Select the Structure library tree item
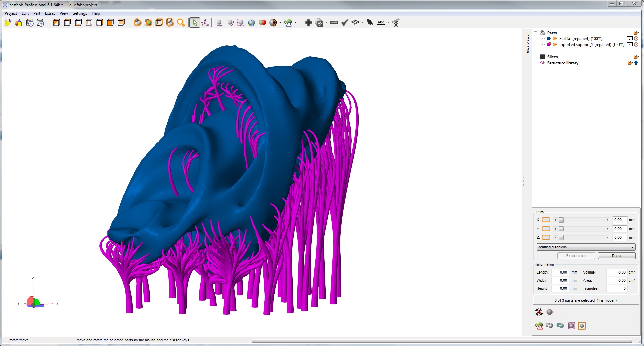The image size is (644, 346). [562, 63]
